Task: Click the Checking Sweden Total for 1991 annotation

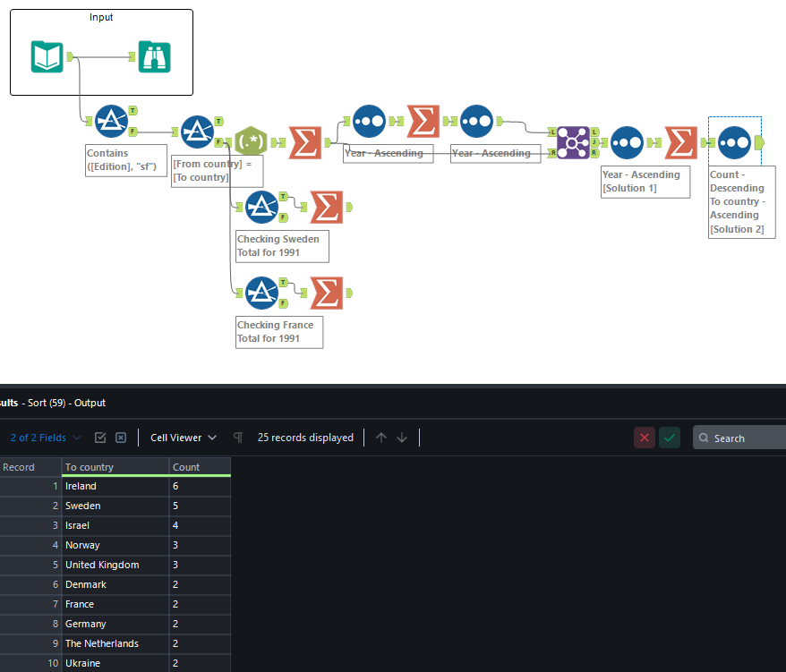Action: 282,246
